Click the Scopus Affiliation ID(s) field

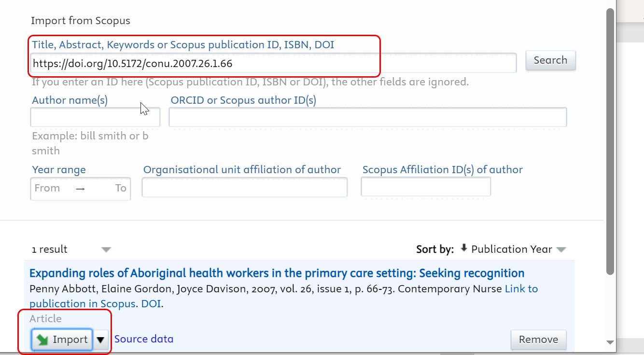[425, 187]
